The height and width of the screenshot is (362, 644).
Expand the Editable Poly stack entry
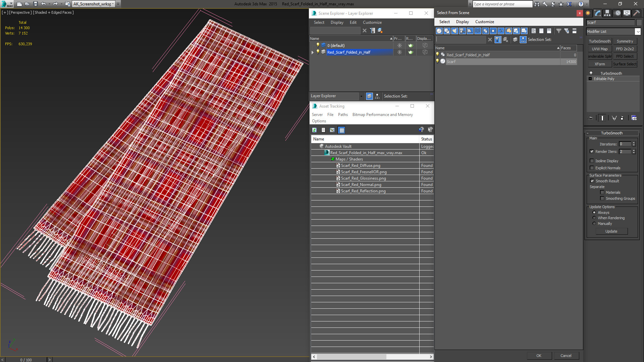(x=590, y=79)
